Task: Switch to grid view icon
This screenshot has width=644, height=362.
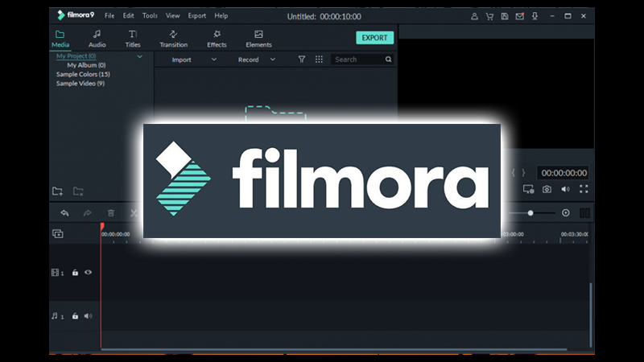Action: point(319,60)
